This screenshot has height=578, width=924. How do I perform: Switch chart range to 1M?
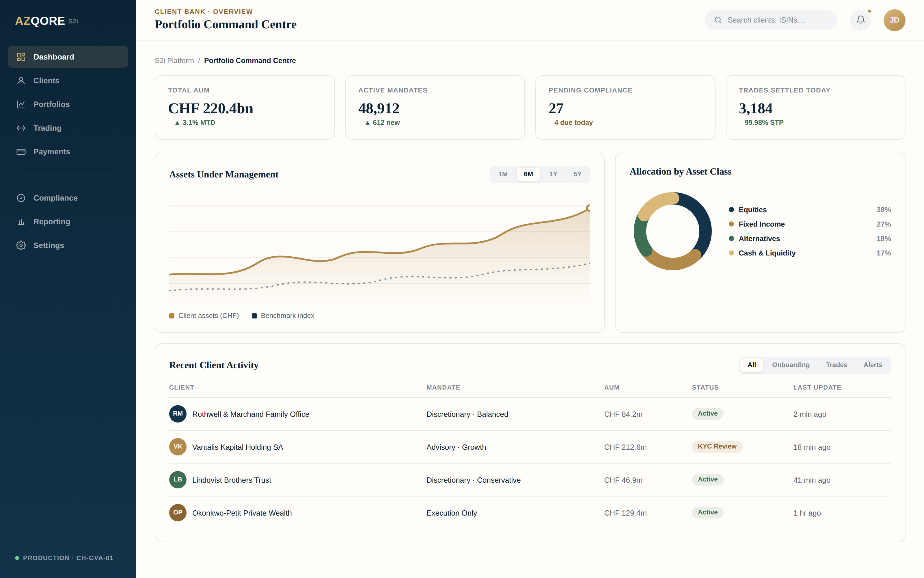(503, 174)
